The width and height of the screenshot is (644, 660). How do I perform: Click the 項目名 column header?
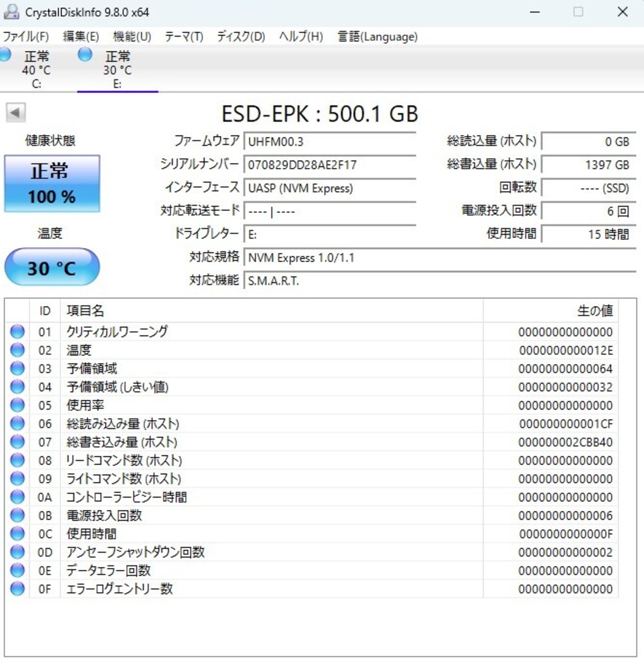(x=86, y=311)
